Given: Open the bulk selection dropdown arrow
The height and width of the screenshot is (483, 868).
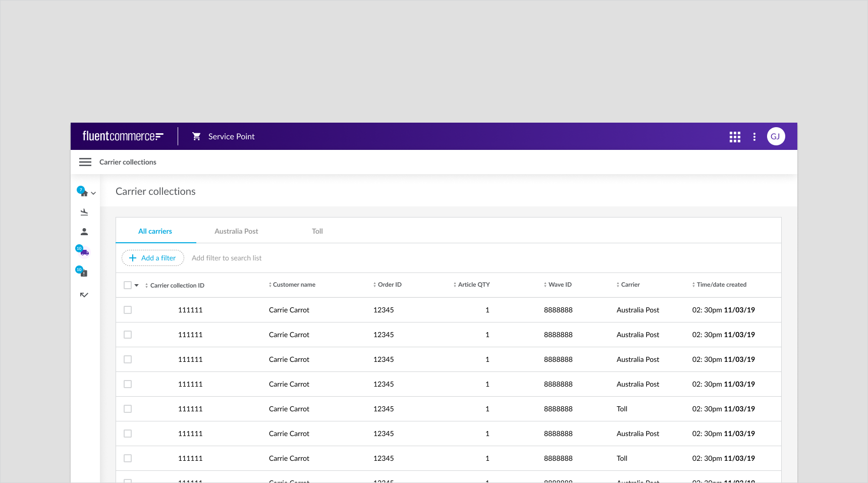Looking at the screenshot, I should pos(136,285).
